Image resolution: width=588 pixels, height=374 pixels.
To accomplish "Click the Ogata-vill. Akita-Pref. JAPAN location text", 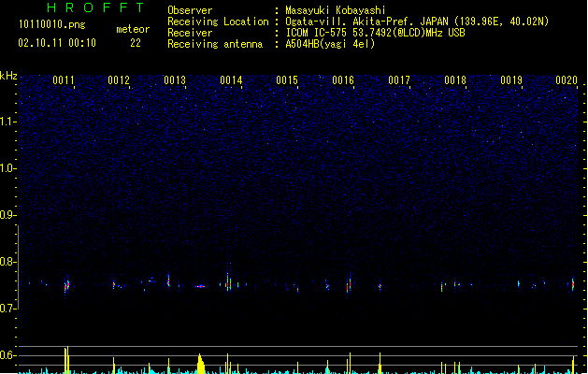I will click(417, 22).
